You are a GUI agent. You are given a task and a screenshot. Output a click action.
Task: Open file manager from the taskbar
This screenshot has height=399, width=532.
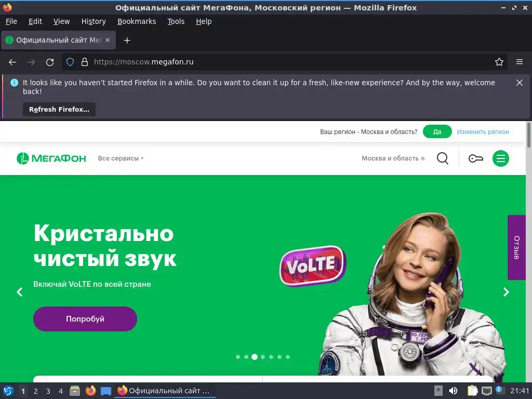click(75, 391)
